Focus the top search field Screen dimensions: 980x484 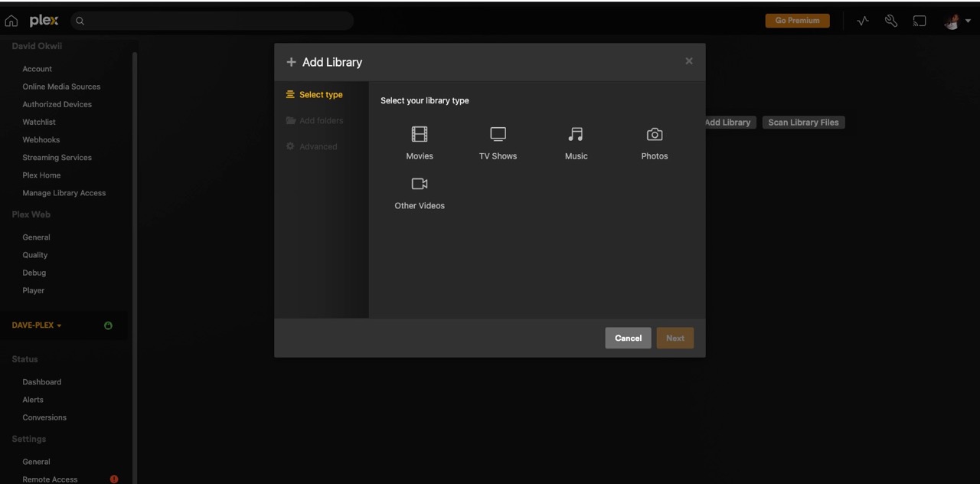pos(212,21)
